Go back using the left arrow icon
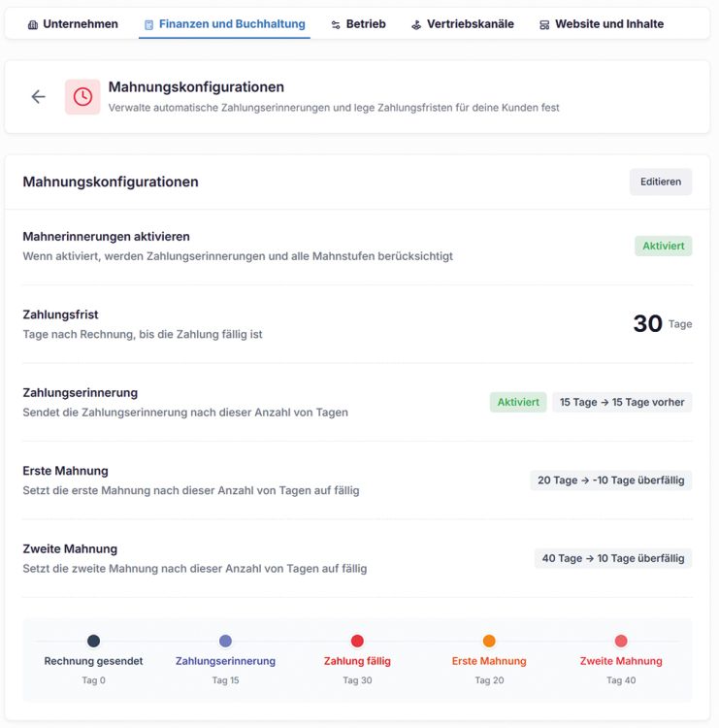This screenshot has height=728, width=719. [38, 96]
